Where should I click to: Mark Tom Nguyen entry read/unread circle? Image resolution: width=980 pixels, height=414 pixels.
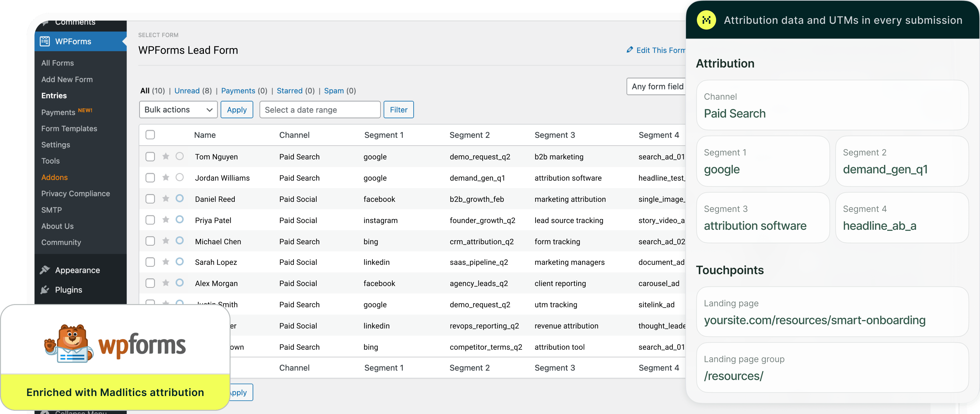pos(179,156)
